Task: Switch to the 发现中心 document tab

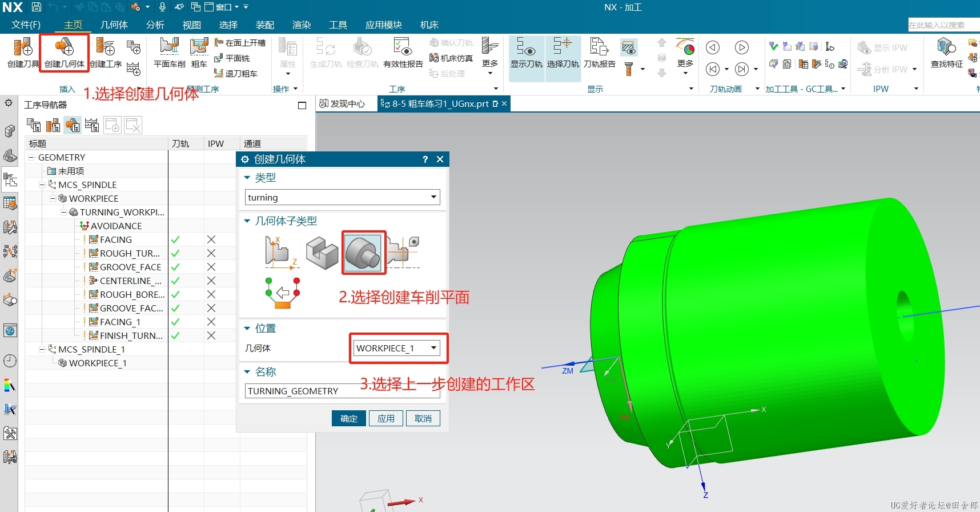Action: 343,103
